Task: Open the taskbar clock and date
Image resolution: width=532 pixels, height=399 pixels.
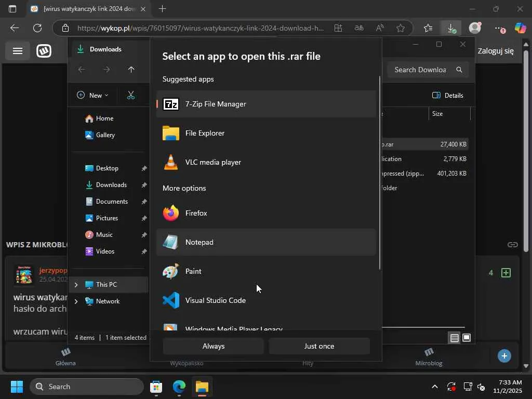Action: pos(508,387)
